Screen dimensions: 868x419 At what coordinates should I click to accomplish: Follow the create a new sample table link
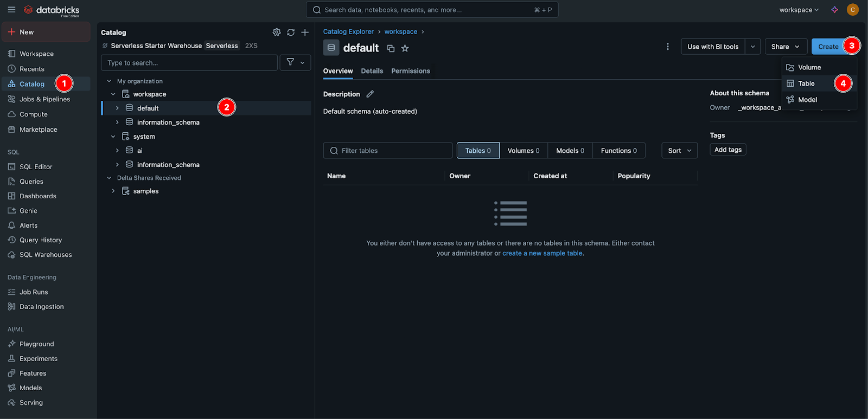pyautogui.click(x=542, y=253)
